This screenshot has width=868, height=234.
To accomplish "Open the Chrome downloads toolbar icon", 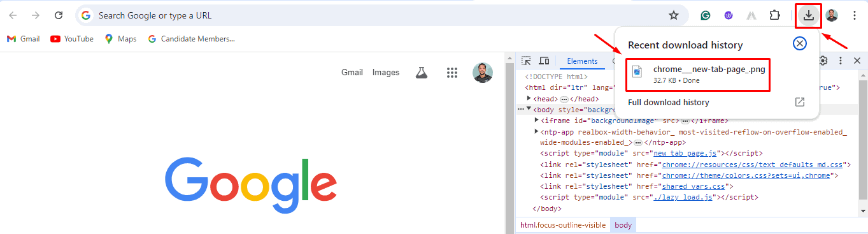I will pos(809,15).
